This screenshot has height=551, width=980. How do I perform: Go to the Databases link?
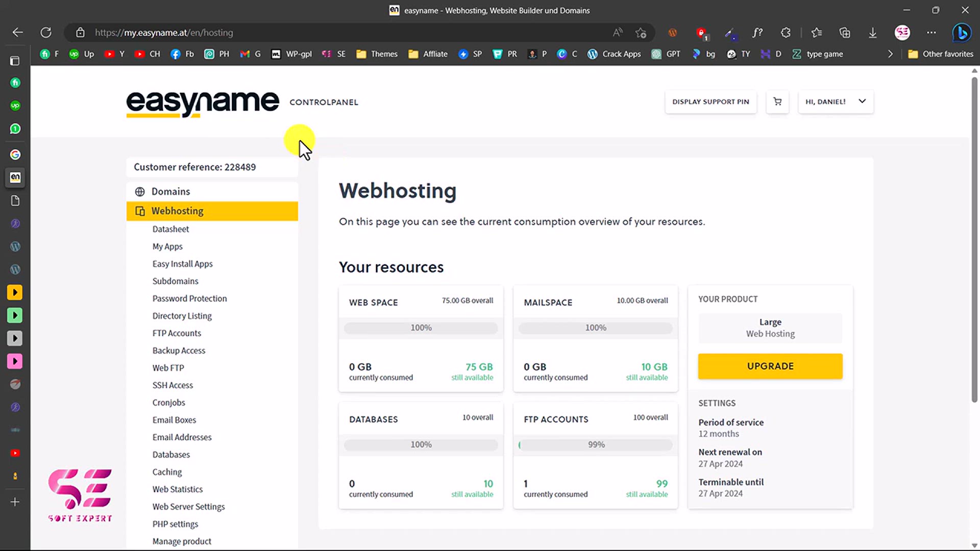[171, 455]
